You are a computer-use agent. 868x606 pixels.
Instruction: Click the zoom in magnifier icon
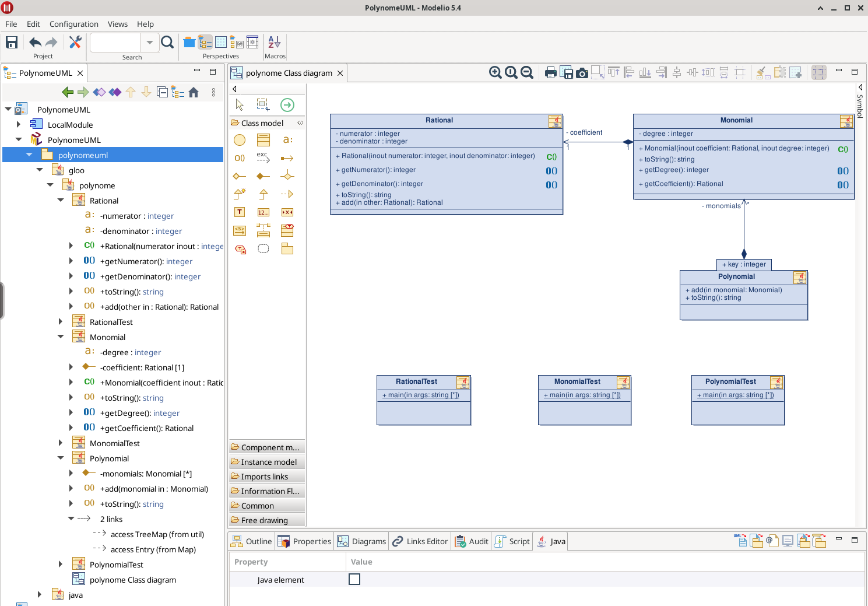[x=495, y=72]
